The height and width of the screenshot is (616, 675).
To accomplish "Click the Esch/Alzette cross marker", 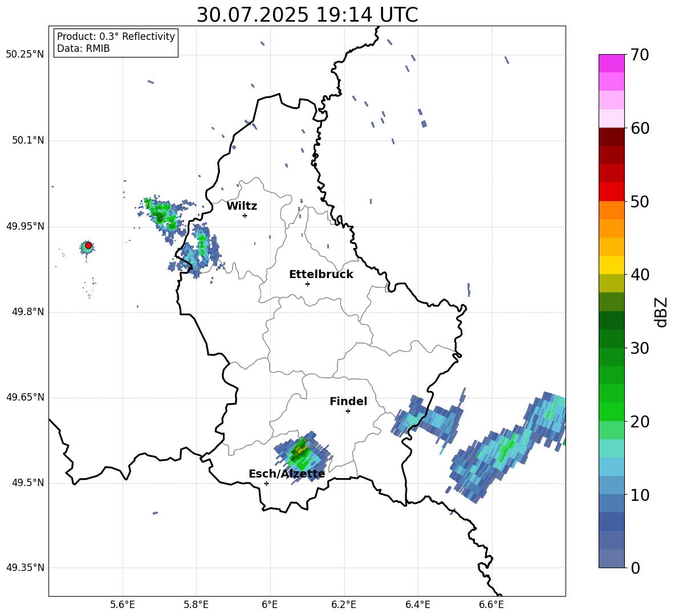I will (x=266, y=483).
